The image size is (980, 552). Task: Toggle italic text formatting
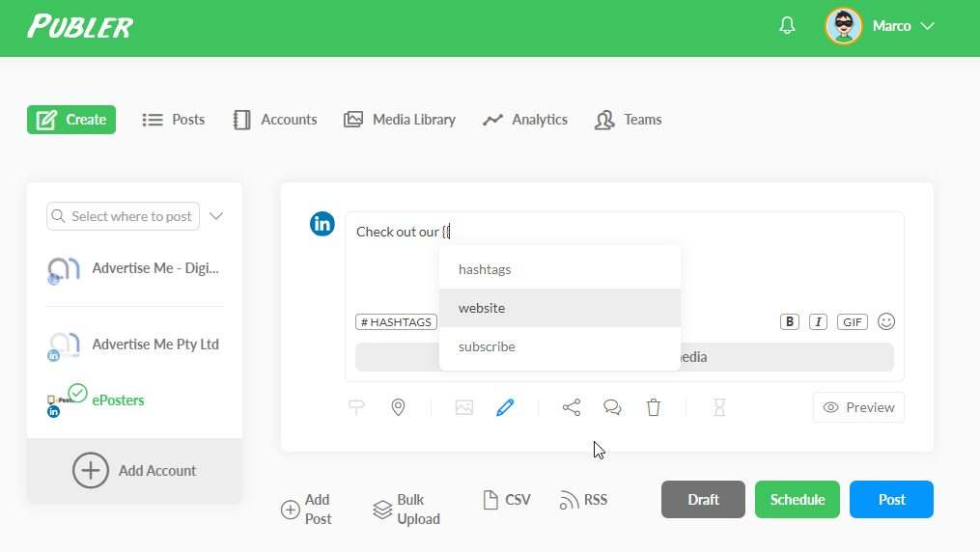pos(818,322)
